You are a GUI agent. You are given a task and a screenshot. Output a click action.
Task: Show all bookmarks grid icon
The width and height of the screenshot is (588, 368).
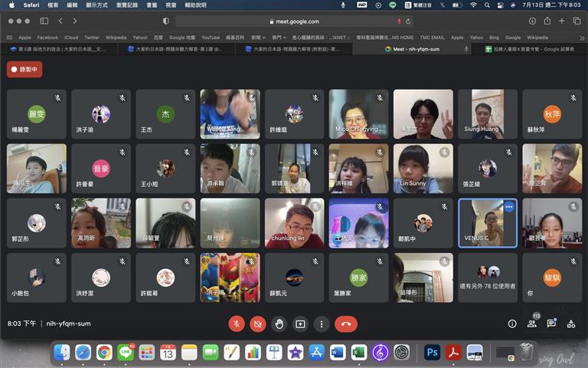[x=9, y=38]
